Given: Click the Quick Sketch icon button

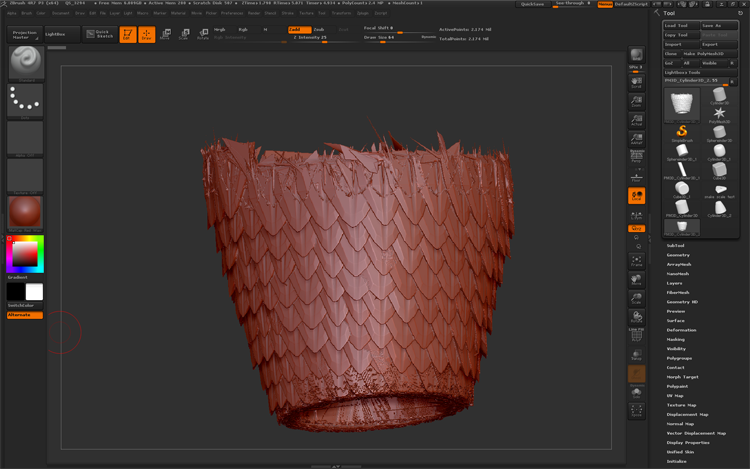Looking at the screenshot, I should [100, 34].
